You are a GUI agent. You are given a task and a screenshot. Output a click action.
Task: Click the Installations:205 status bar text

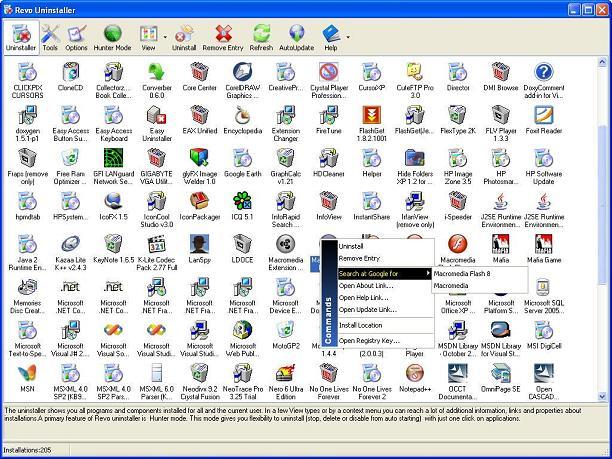pyautogui.click(x=27, y=450)
